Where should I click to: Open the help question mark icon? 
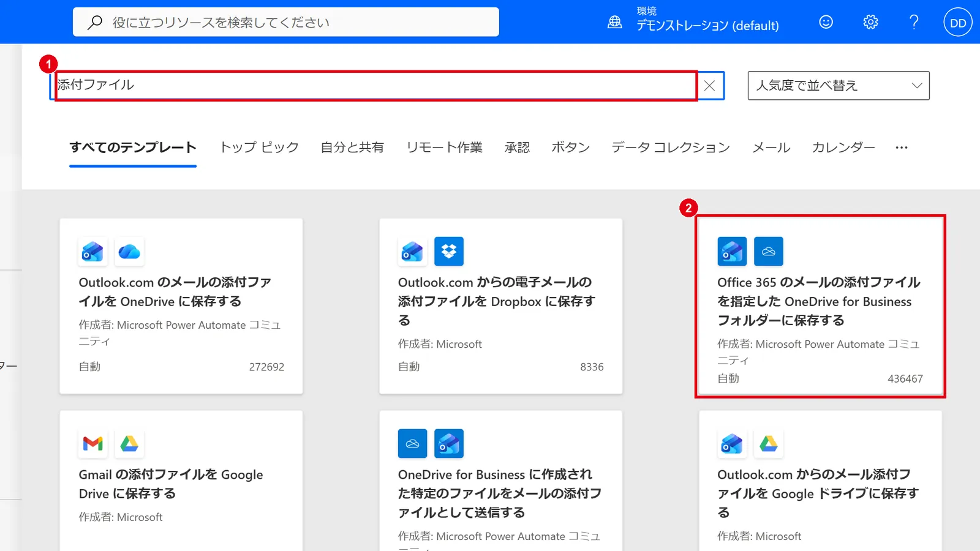[914, 22]
